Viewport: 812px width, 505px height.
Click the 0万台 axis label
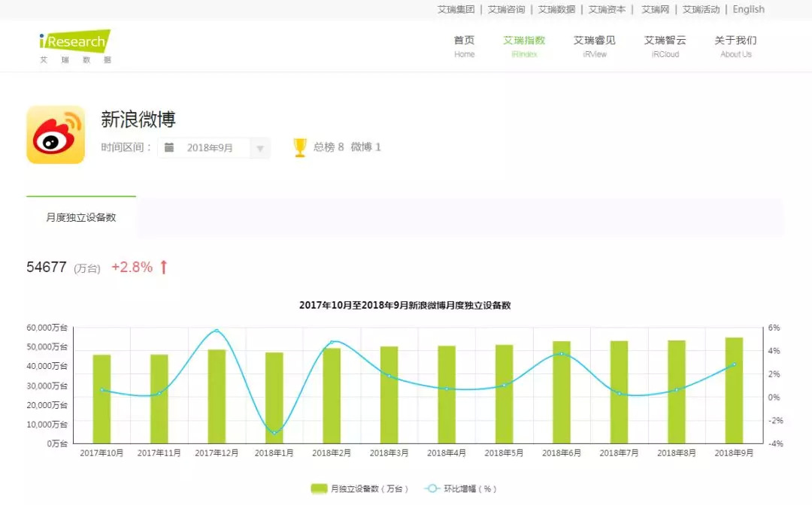click(57, 443)
